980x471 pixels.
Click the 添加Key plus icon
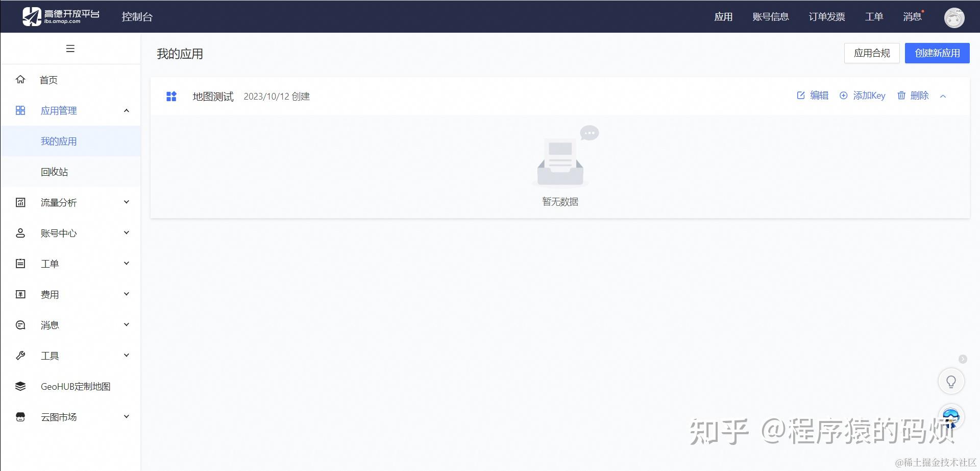[x=843, y=96]
